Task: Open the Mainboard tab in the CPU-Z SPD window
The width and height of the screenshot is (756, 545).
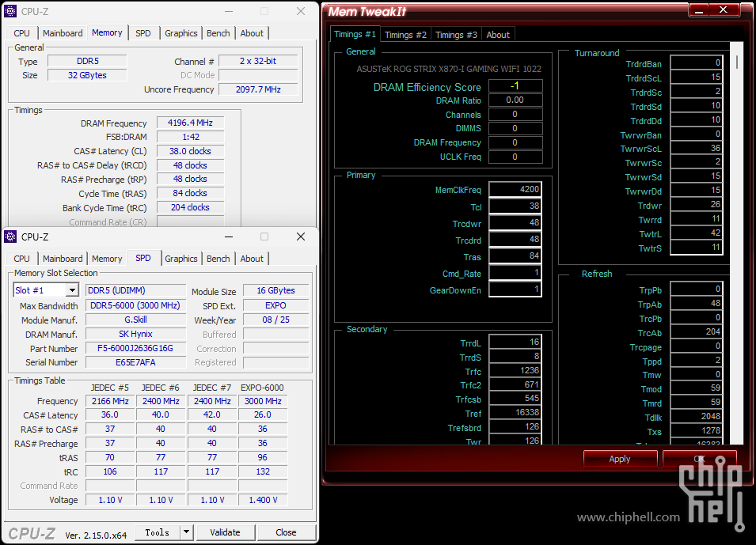Action: click(63, 259)
